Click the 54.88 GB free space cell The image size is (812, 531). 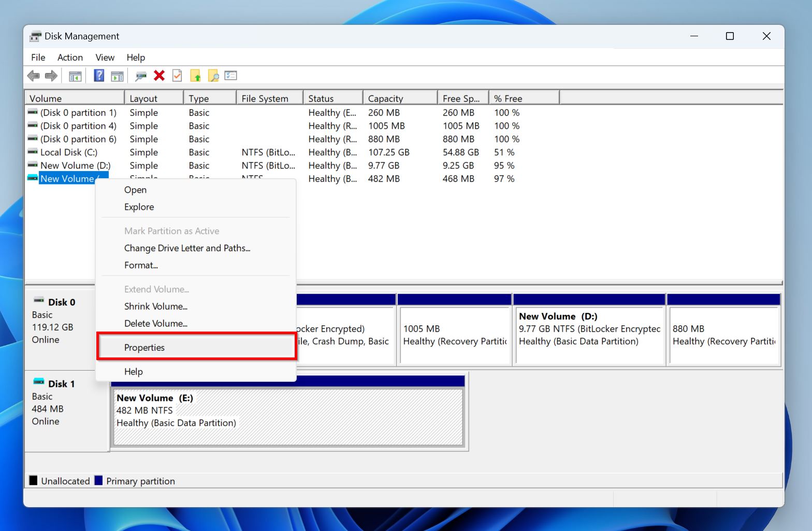click(460, 152)
